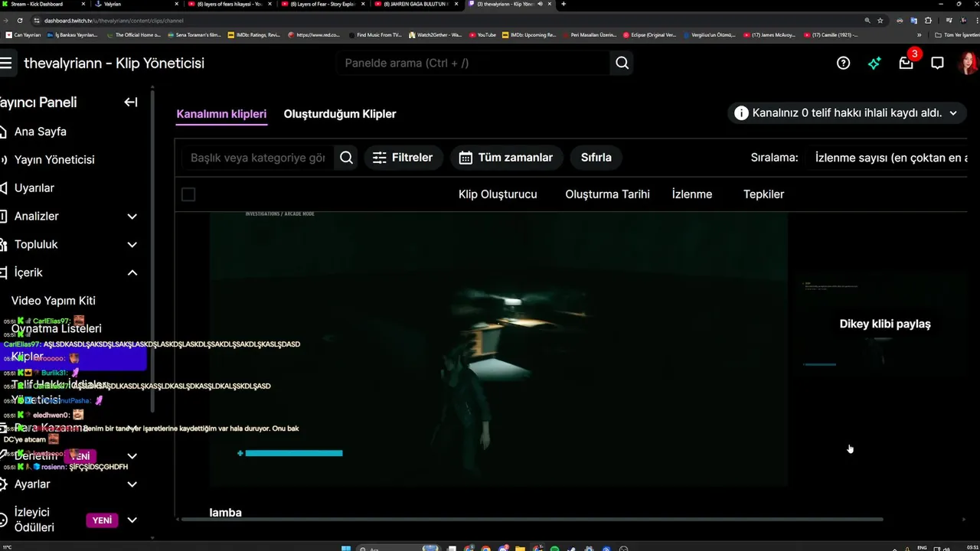Open the hamburger menu in the header

coord(7,63)
